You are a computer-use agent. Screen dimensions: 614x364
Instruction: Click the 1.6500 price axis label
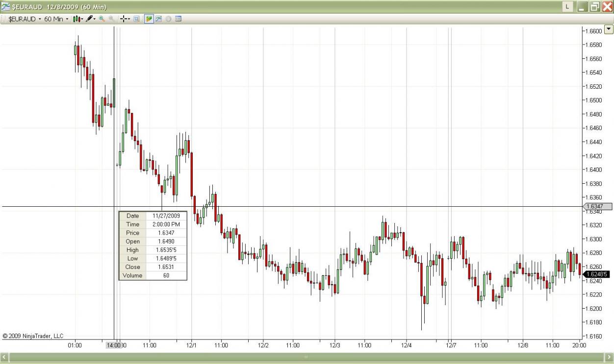click(594, 100)
